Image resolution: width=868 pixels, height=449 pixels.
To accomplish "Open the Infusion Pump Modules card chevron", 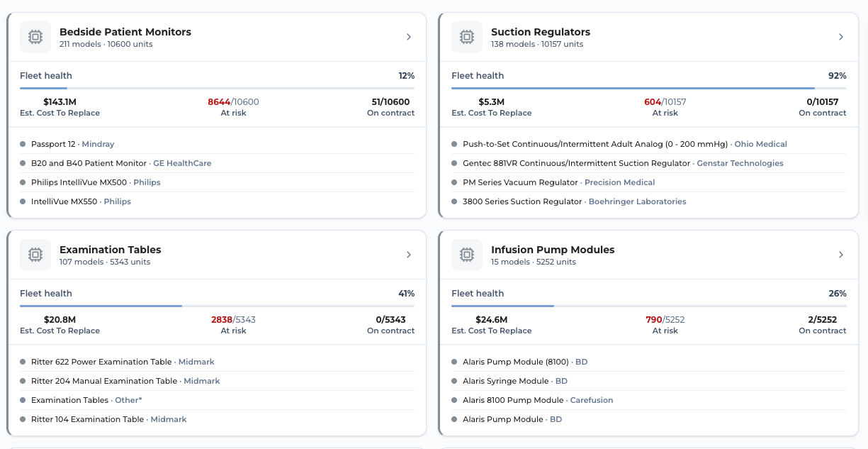I will (841, 255).
